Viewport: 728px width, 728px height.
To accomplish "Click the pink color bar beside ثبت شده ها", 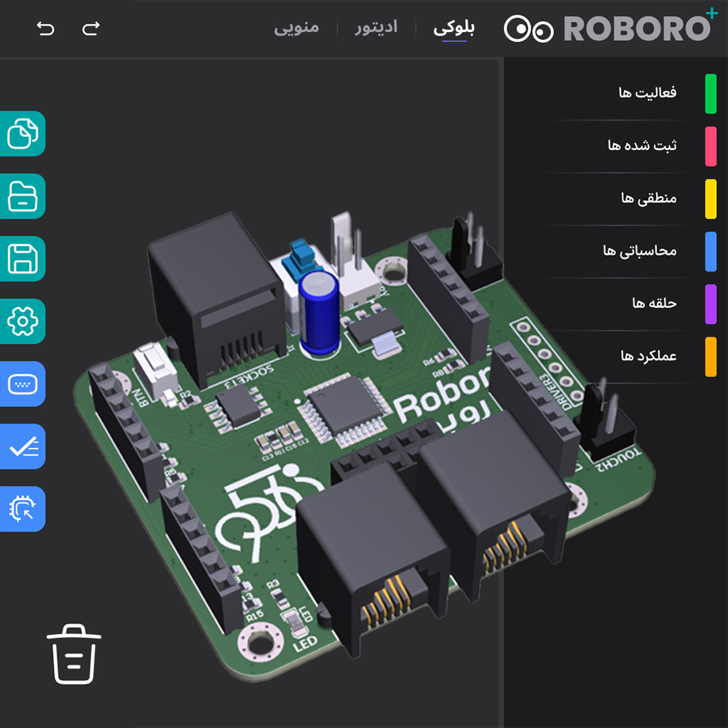I will point(711,146).
